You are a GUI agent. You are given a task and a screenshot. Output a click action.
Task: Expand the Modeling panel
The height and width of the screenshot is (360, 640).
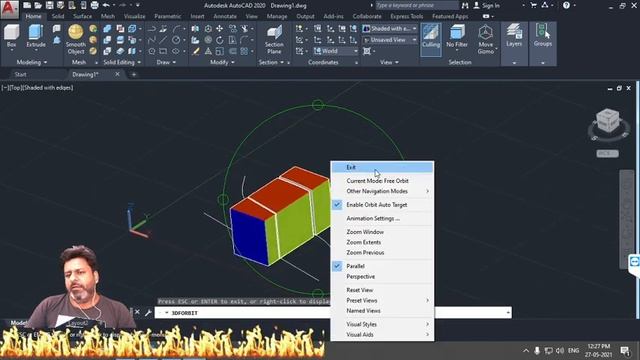click(x=31, y=62)
